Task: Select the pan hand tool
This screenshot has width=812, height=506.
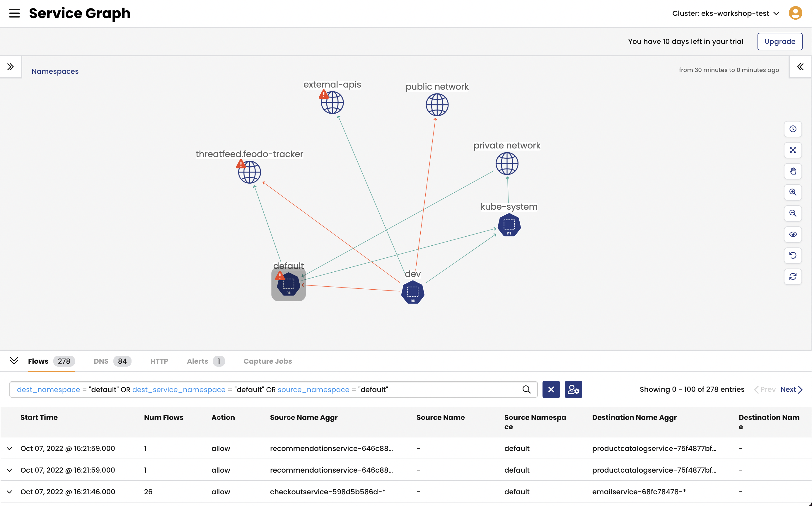Action: point(793,171)
